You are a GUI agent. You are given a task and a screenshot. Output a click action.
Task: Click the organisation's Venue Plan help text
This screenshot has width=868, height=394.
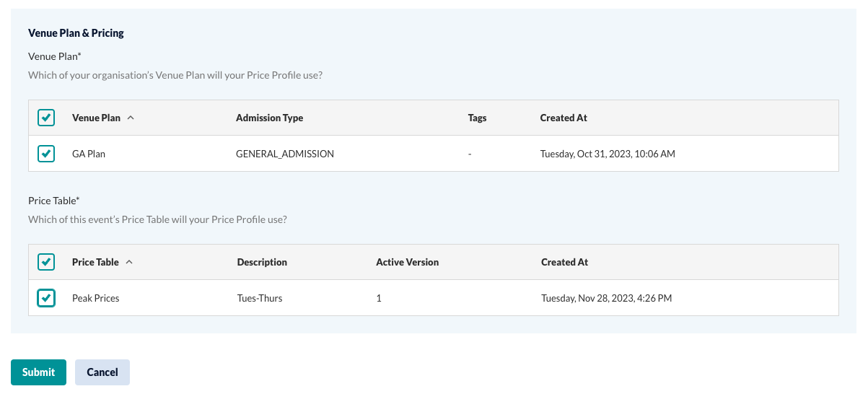coord(175,75)
